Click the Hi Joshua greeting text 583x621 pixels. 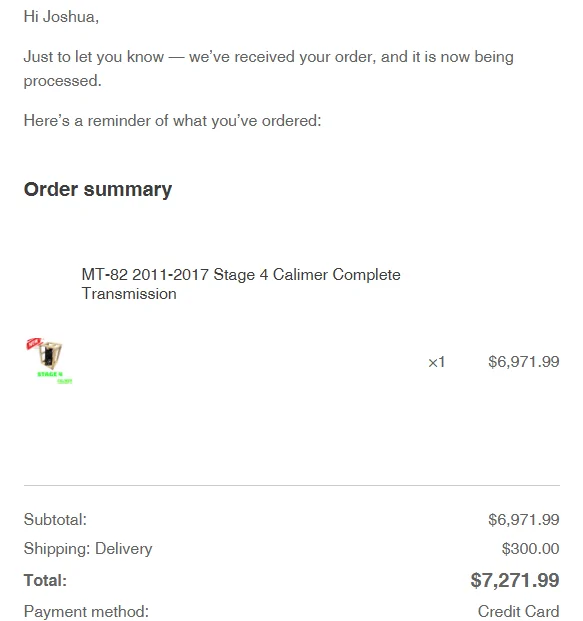pyautogui.click(x=61, y=17)
